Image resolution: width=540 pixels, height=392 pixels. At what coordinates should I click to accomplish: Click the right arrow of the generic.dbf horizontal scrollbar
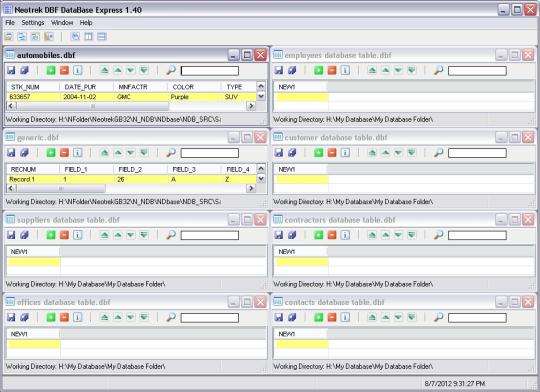[x=251, y=188]
